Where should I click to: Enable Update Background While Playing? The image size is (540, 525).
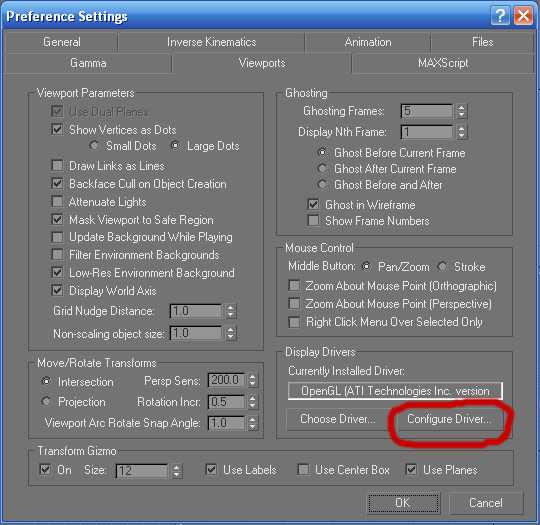click(x=57, y=237)
